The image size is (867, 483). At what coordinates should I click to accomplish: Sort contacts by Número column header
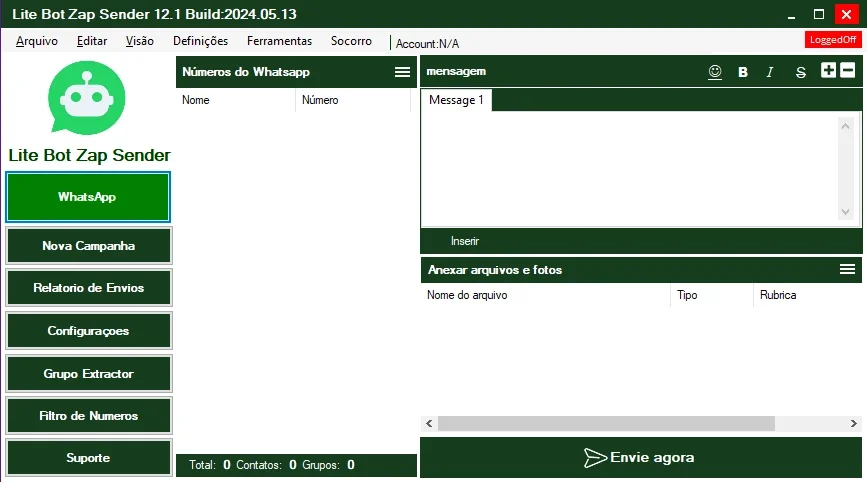point(353,100)
